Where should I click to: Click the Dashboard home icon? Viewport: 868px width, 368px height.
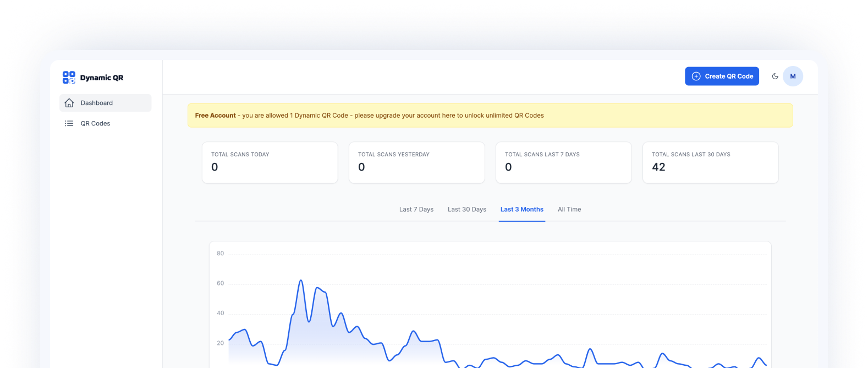[x=69, y=103]
